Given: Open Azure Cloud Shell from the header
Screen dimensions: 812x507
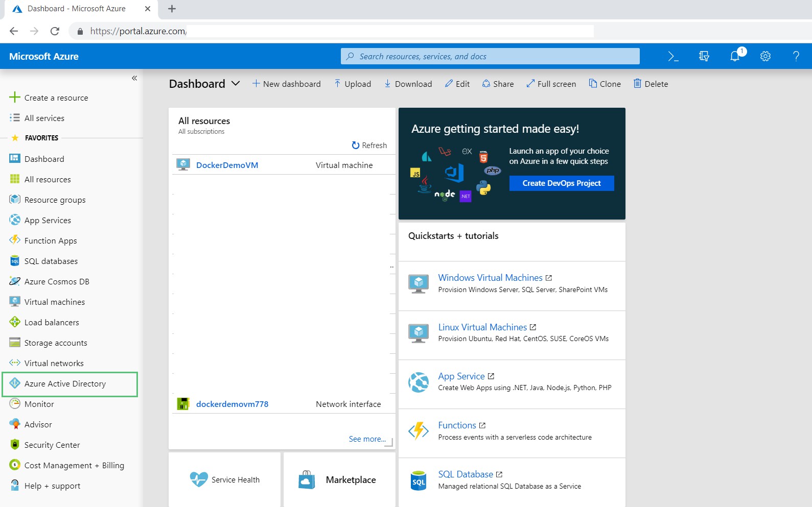Looking at the screenshot, I should pyautogui.click(x=673, y=57).
